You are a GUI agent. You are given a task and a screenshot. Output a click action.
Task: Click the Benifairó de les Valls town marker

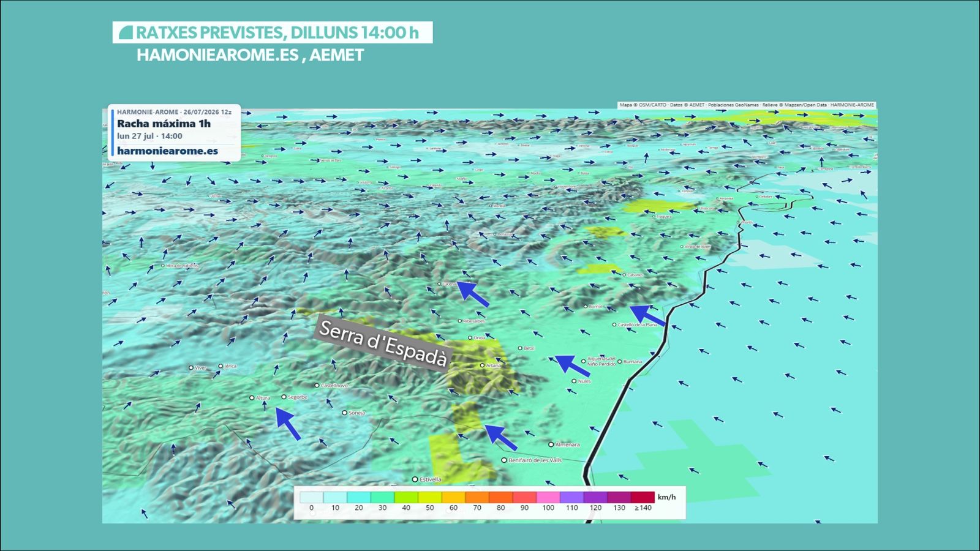tap(504, 460)
